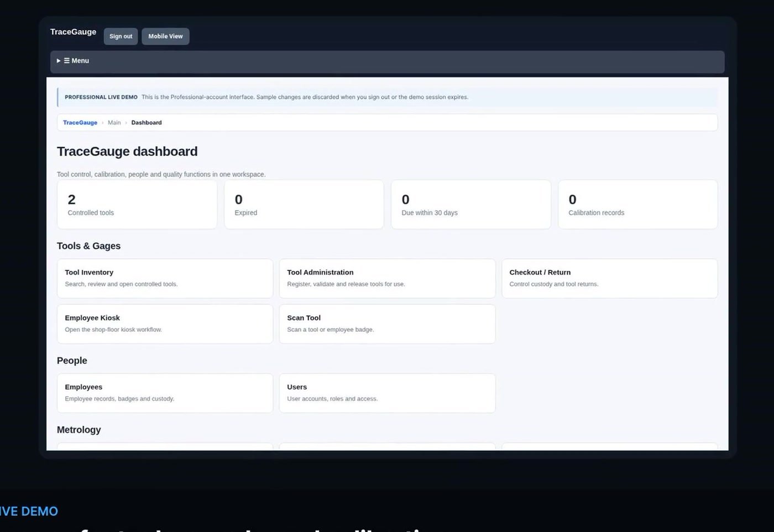The image size is (774, 532).
Task: Open the Calibration records stat card
Action: tap(638, 205)
